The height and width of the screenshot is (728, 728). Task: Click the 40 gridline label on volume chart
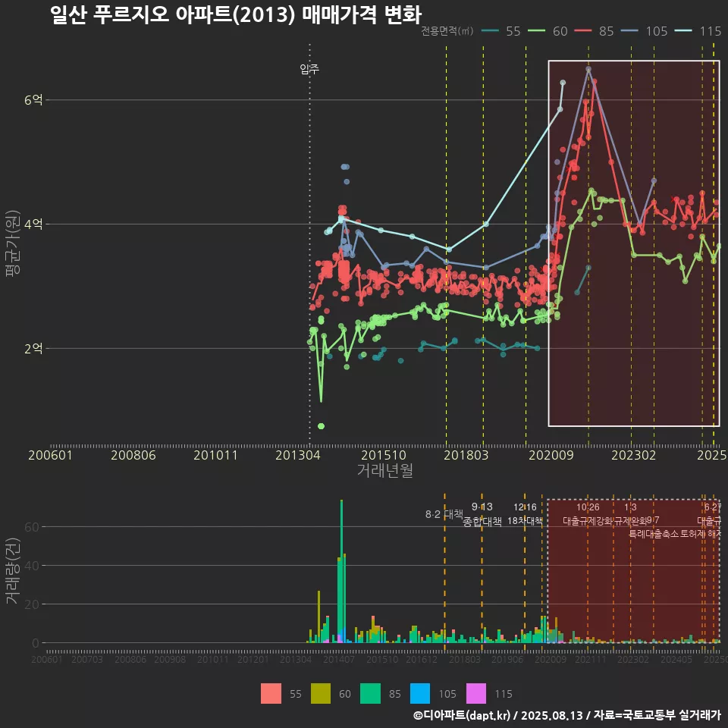pyautogui.click(x=32, y=566)
